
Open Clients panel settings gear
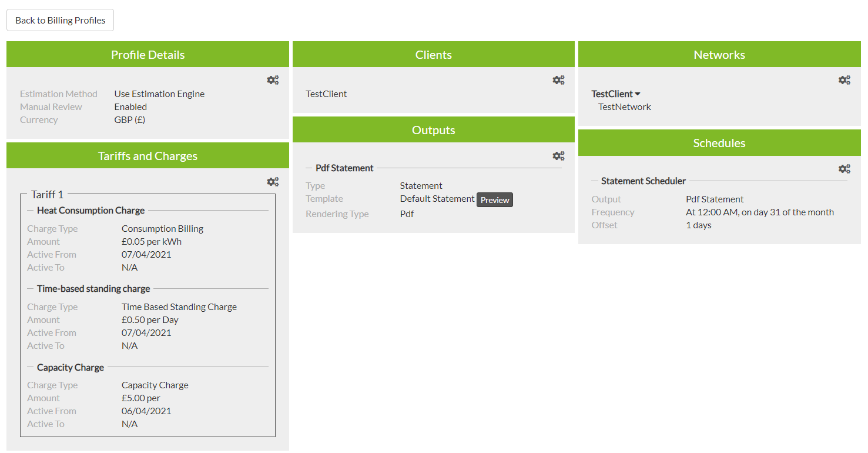[558, 80]
